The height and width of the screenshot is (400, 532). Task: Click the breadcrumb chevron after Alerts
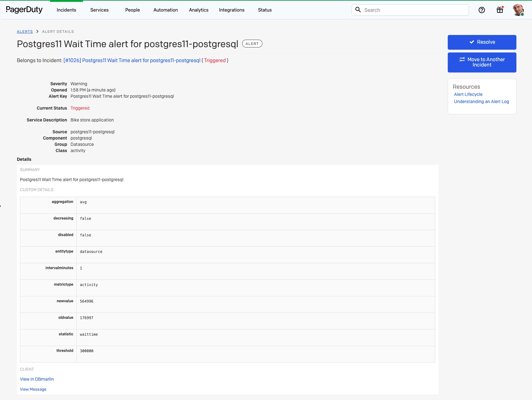37,32
